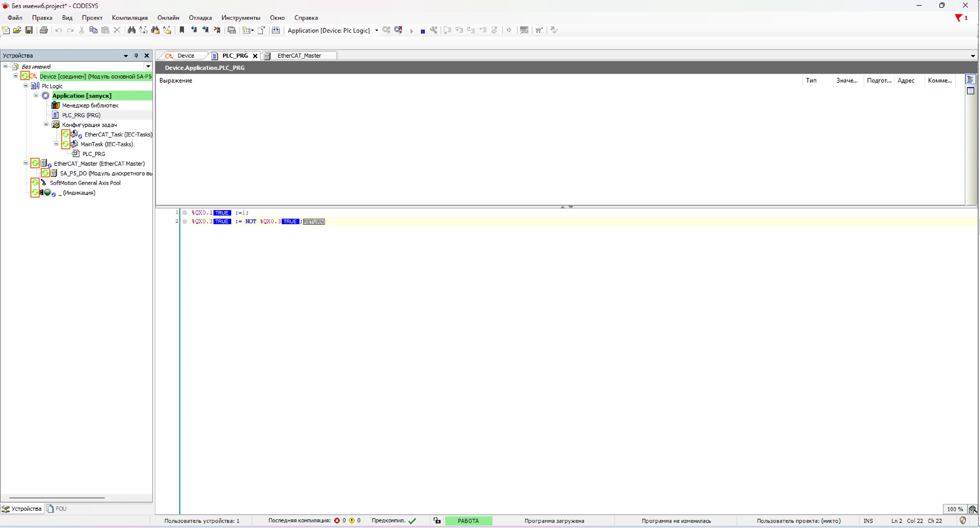The image size is (980, 528).
Task: Open the Application [Device: Plc Logic] dropdown
Action: 377,30
